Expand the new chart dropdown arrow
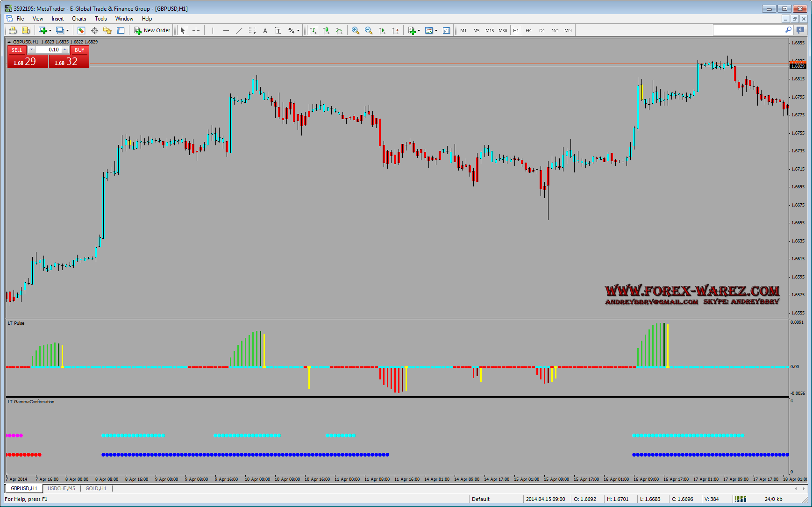This screenshot has height=507, width=812. point(50,30)
